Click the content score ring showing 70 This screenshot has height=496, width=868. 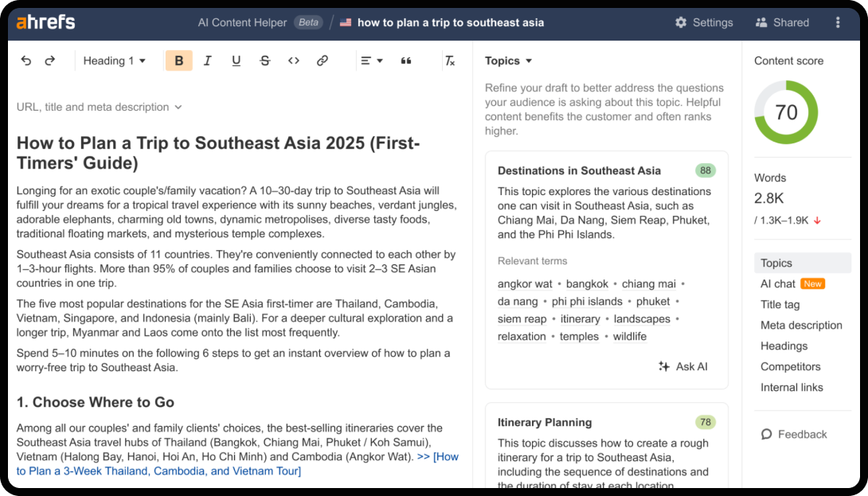tap(786, 112)
